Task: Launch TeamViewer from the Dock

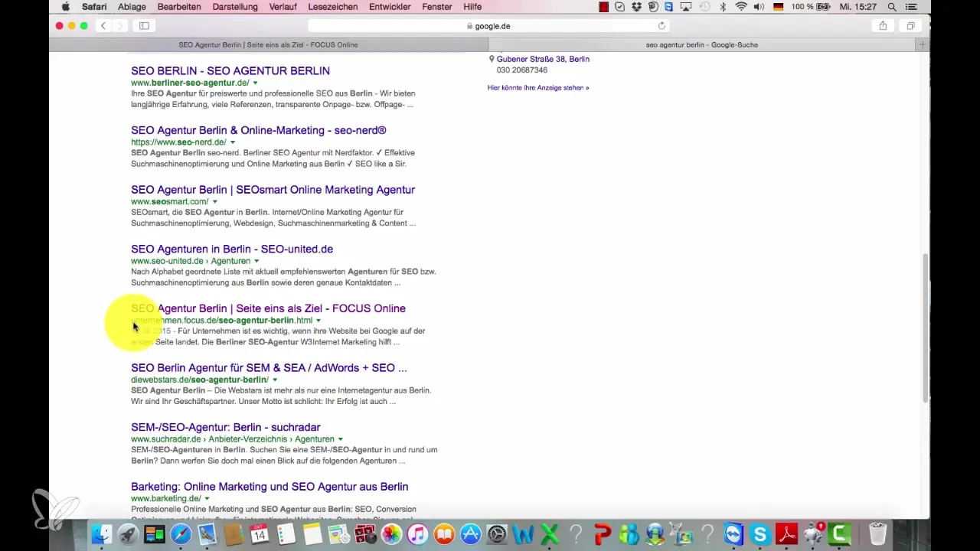Action: (733, 533)
